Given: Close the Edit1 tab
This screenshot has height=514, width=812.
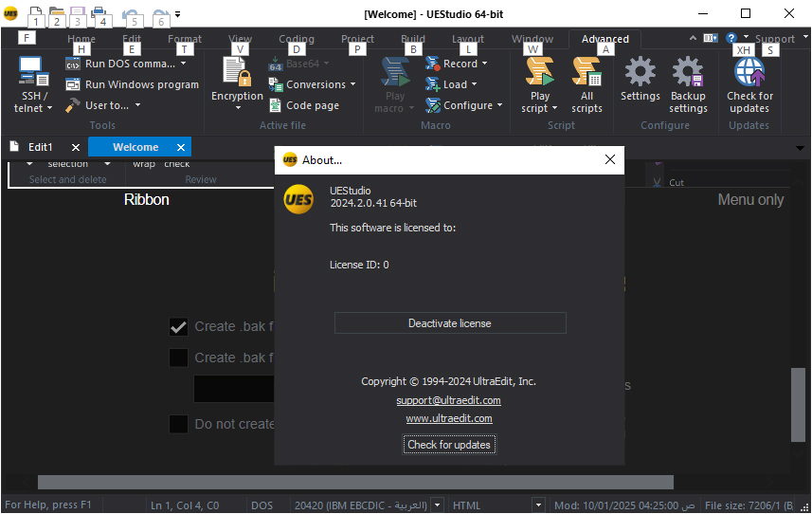Looking at the screenshot, I should point(76,148).
